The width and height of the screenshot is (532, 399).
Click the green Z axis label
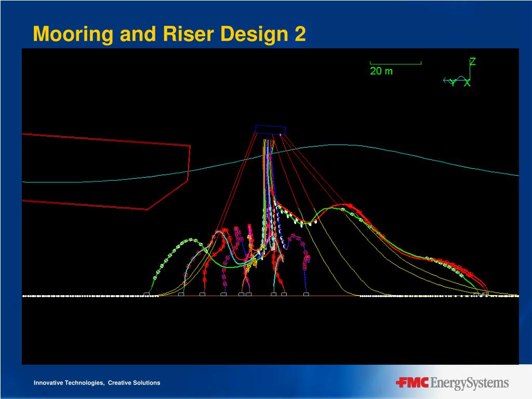coord(473,62)
